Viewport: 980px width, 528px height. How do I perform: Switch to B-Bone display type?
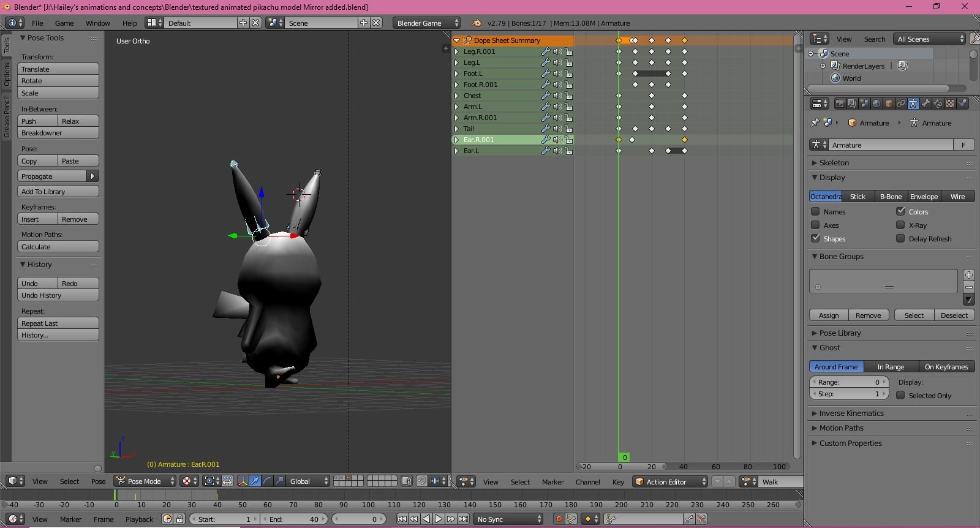[x=891, y=197]
